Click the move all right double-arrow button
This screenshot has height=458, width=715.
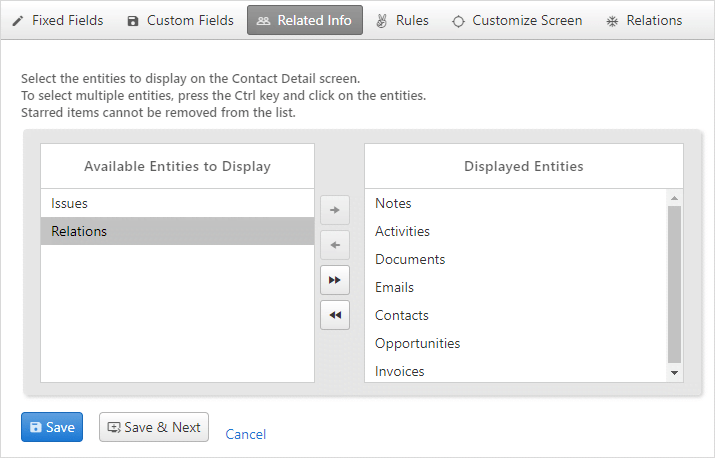[335, 280]
